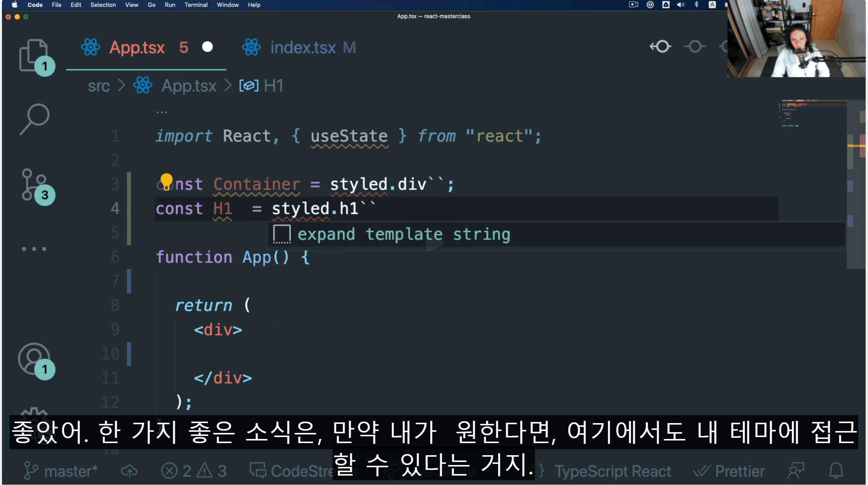Viewport: 868px width, 485px height.
Task: Open notifications bell in the status bar
Action: click(836, 471)
